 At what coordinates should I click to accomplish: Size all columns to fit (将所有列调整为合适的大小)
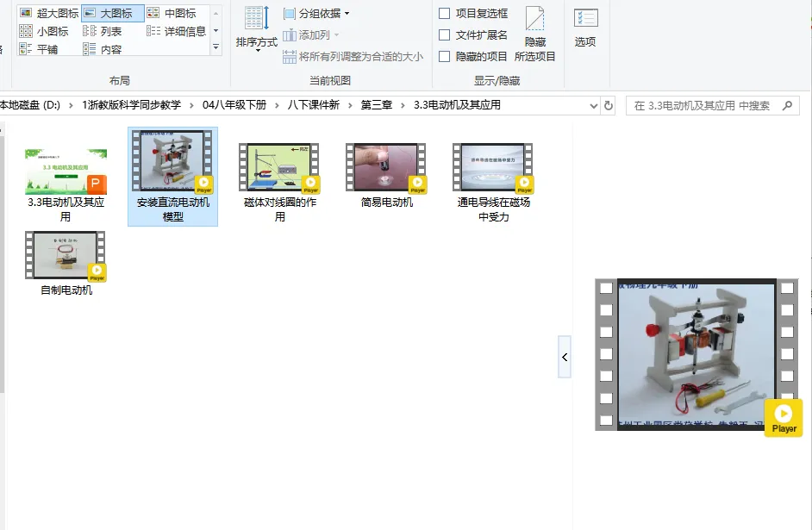click(353, 57)
